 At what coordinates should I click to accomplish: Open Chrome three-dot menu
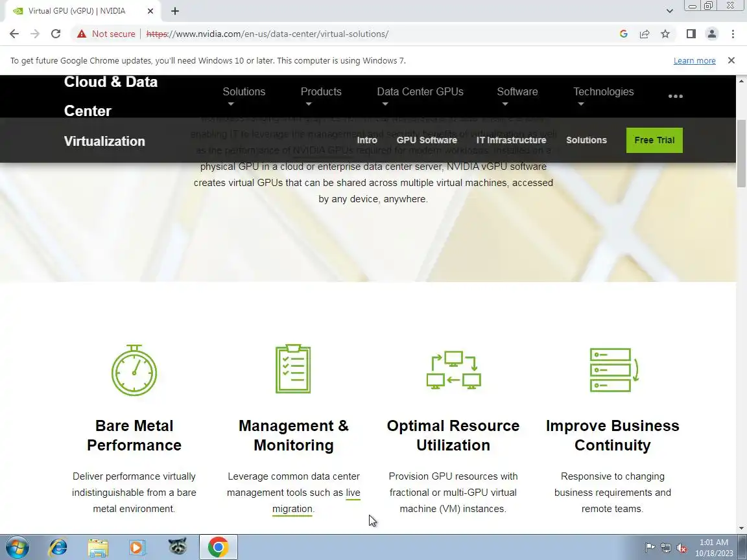coord(733,34)
